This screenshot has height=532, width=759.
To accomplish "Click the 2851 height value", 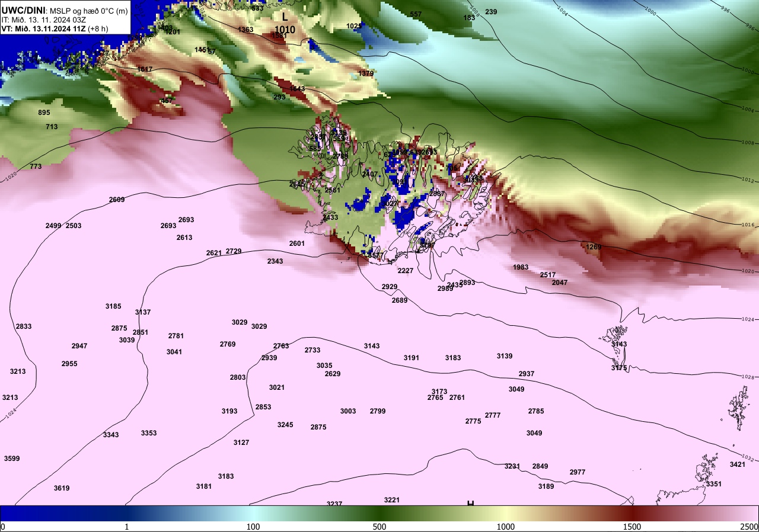I will coord(141,332).
